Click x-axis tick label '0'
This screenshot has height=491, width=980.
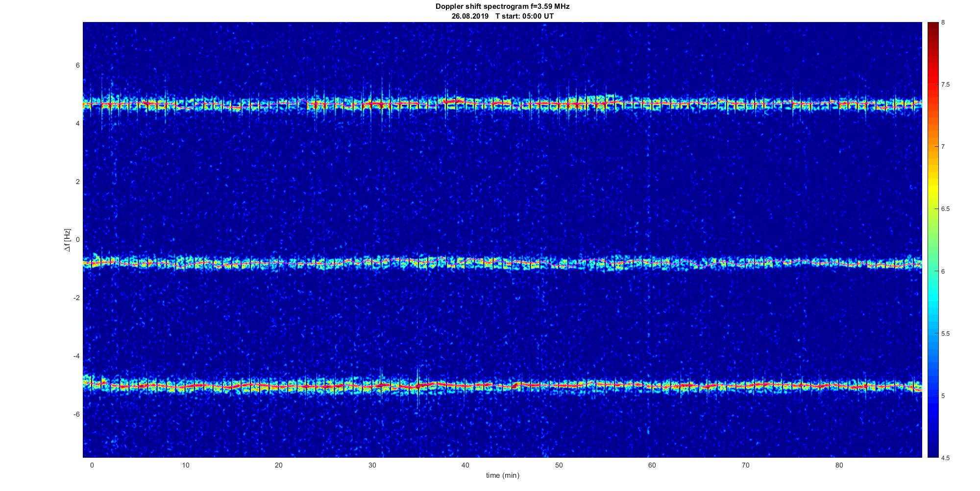point(92,465)
